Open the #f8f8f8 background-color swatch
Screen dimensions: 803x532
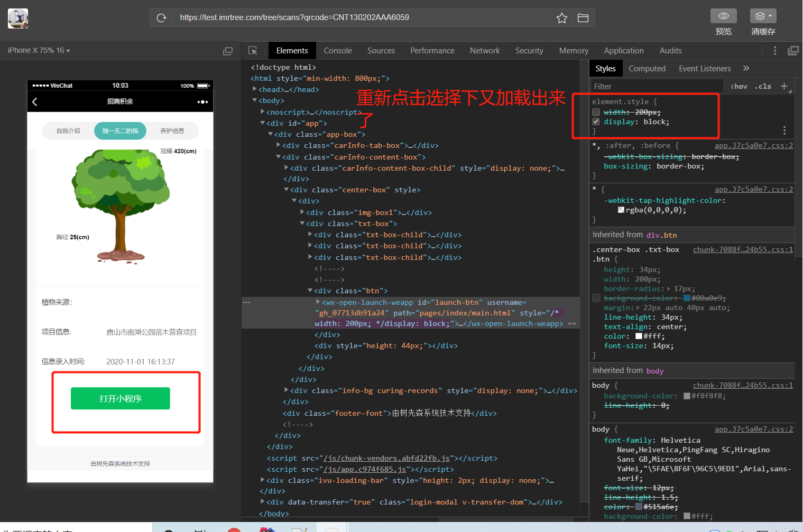click(x=687, y=396)
